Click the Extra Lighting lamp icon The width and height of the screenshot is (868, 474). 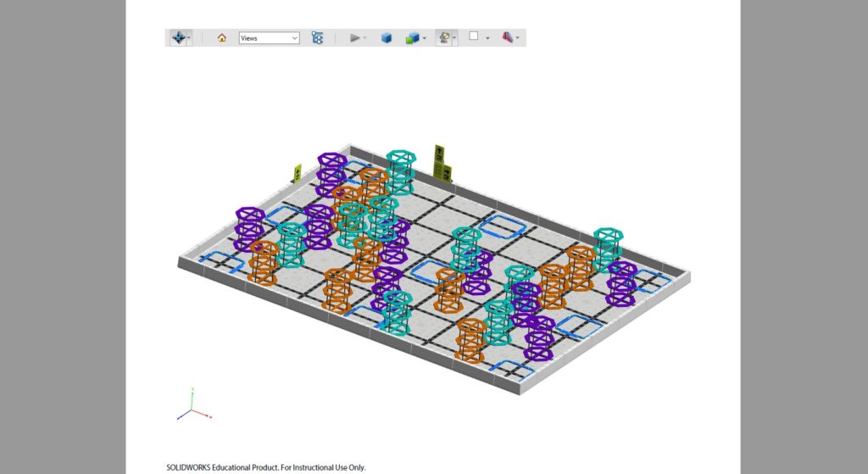(444, 37)
